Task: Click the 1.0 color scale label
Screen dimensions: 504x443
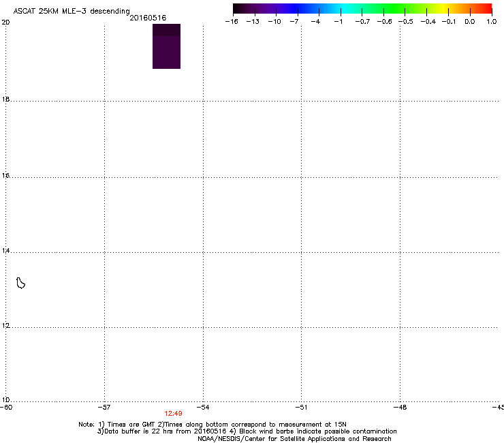Action: pyautogui.click(x=492, y=22)
